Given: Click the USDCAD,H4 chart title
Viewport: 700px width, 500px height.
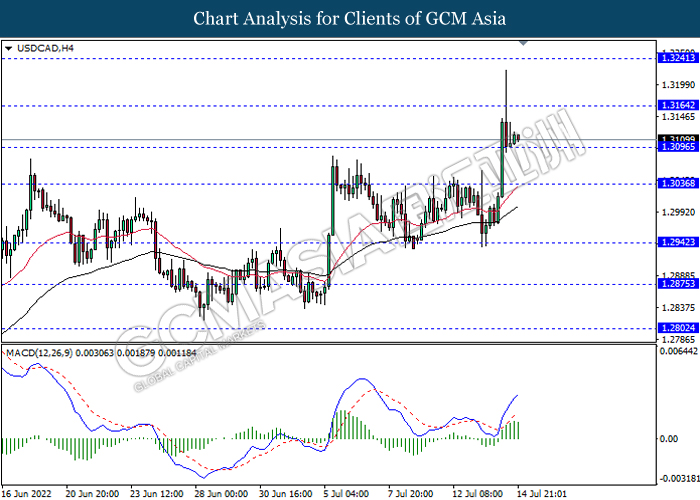Looking at the screenshot, I should pyautogui.click(x=45, y=48).
